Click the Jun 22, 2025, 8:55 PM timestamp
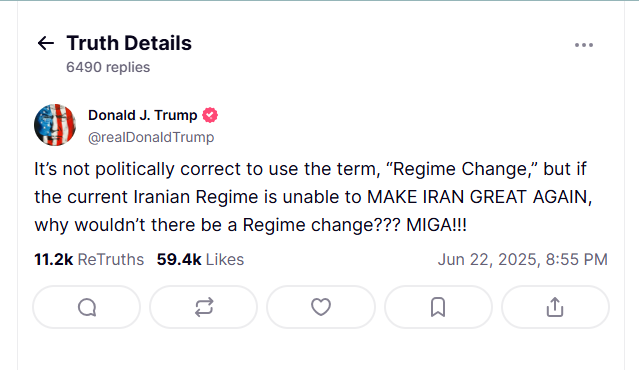 [522, 260]
